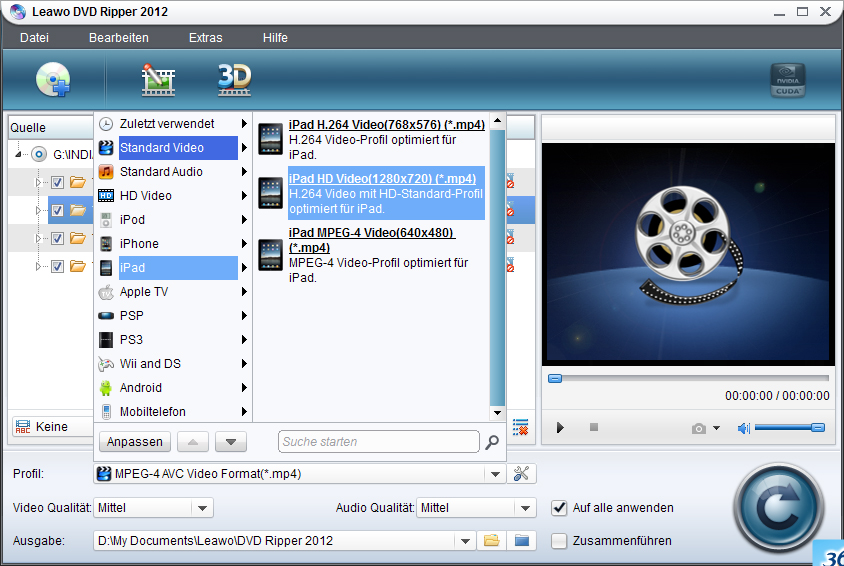Click the snapshot camera icon
The image size is (844, 566).
(x=699, y=428)
